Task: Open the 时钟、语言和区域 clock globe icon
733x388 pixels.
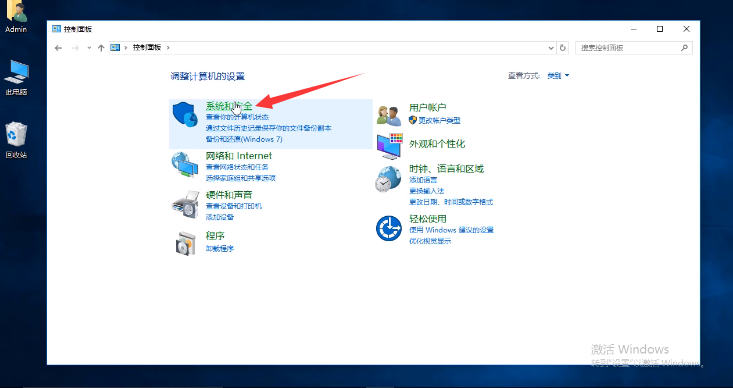Action: click(388, 180)
